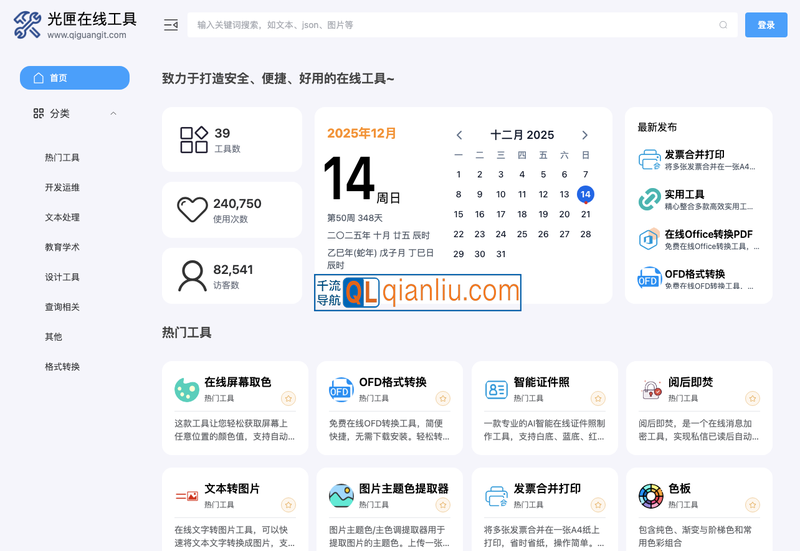Viewport: 800px width, 551px height.
Task: Click the 登录 login button
Action: (x=766, y=25)
